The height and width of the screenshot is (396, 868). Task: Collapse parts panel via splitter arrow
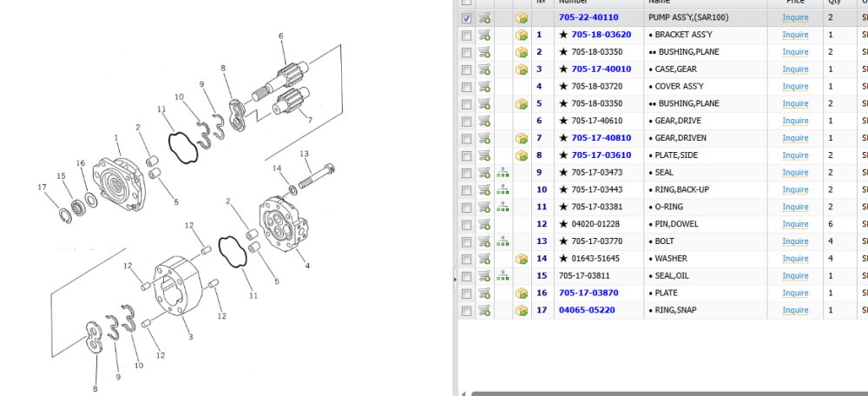click(x=455, y=280)
